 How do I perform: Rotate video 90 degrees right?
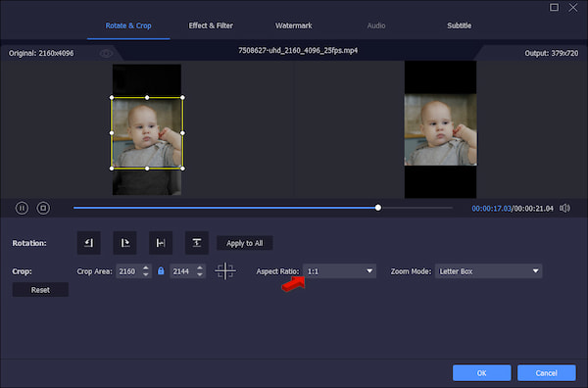[124, 243]
